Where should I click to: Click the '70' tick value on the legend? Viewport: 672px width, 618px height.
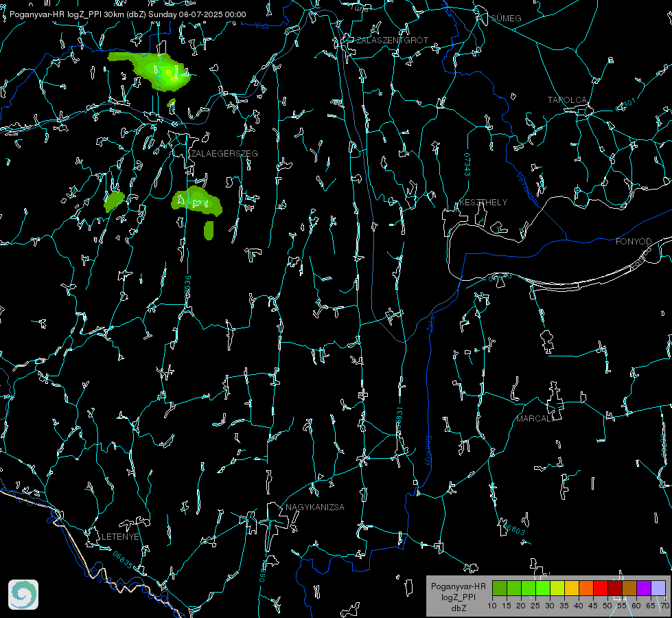click(x=664, y=606)
